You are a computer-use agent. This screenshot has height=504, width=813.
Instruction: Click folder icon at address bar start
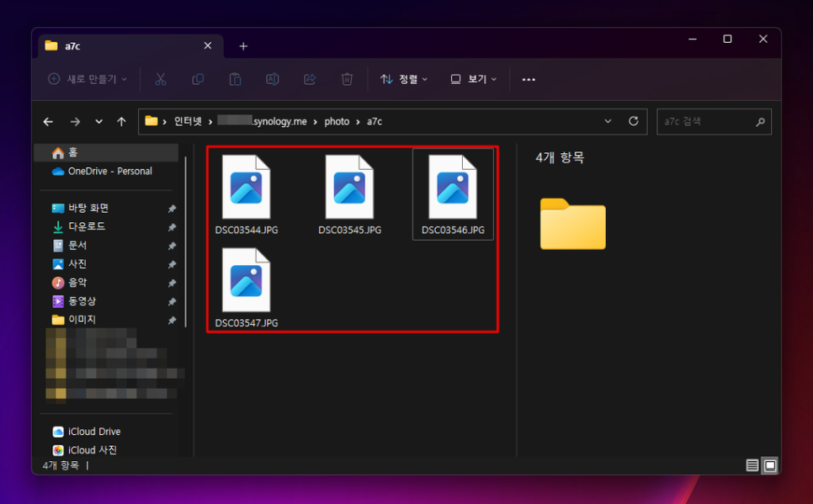coord(151,121)
